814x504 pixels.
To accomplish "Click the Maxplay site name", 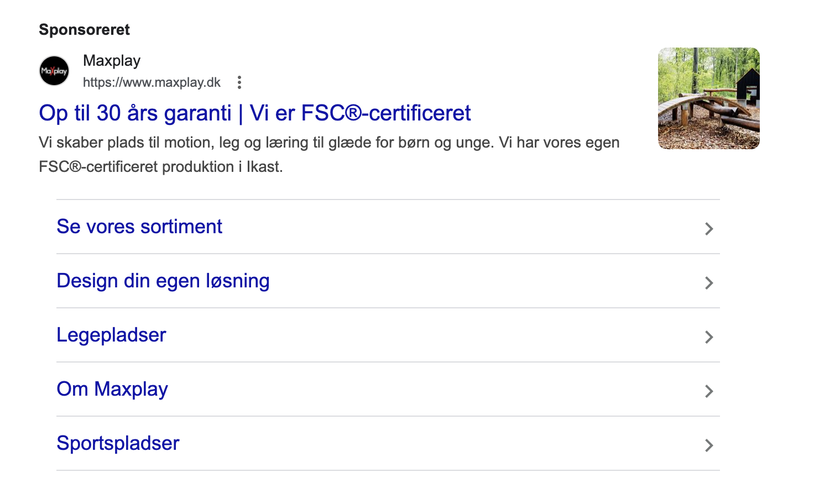I will coord(112,61).
